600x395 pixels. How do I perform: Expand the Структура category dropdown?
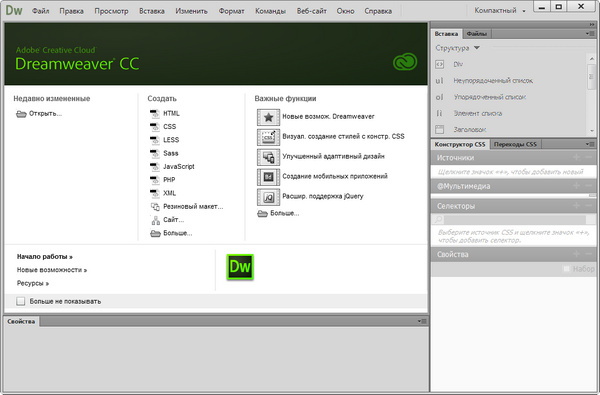tap(476, 48)
